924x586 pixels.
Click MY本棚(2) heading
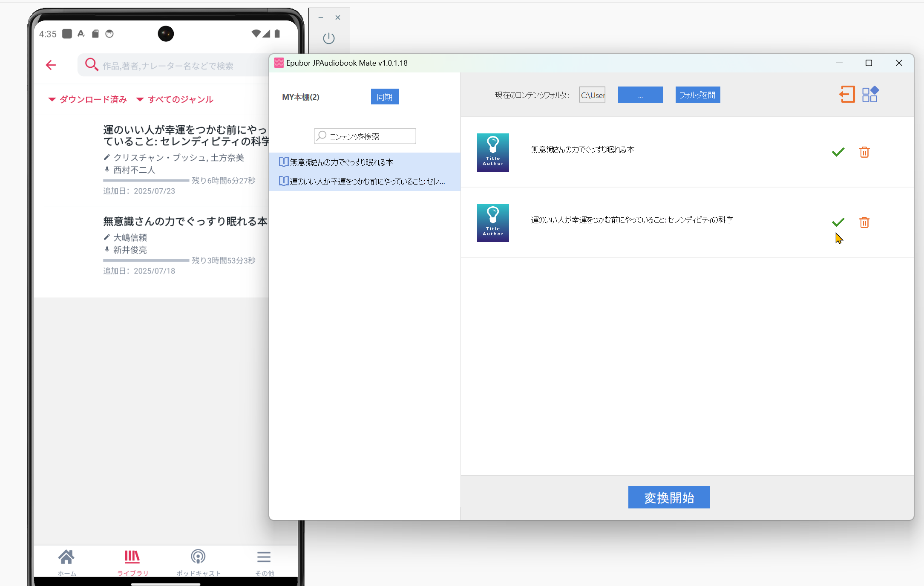[301, 97]
